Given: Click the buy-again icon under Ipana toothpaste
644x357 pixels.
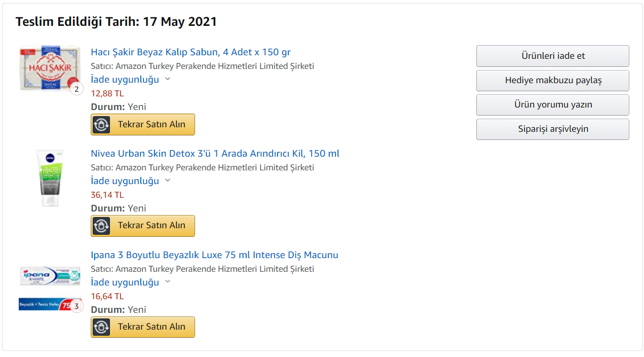Looking at the screenshot, I should click(101, 327).
